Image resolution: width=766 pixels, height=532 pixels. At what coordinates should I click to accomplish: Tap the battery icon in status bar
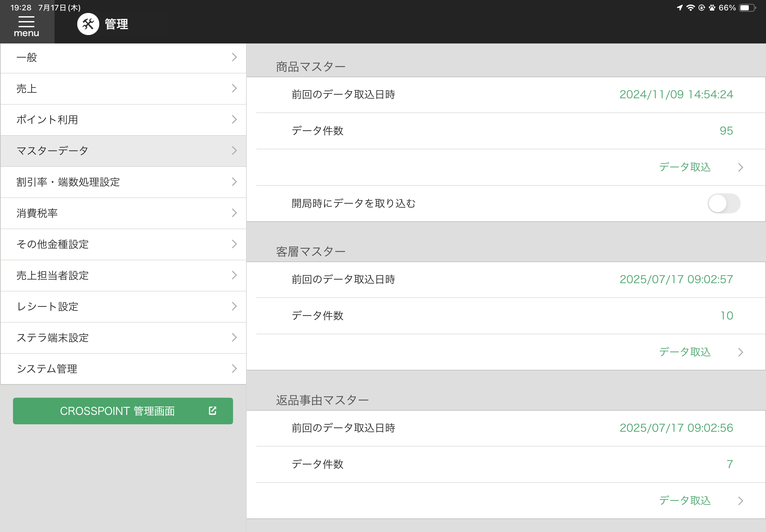747,8
